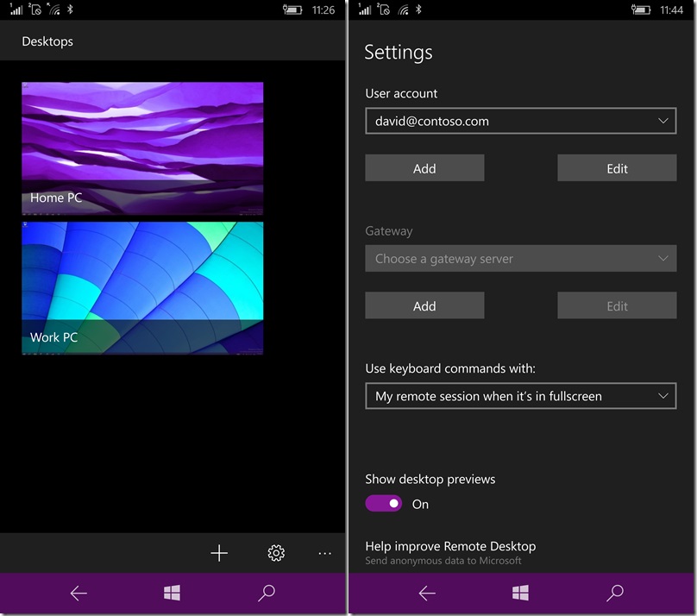Click the battery indicator in the status bar

[639, 9]
